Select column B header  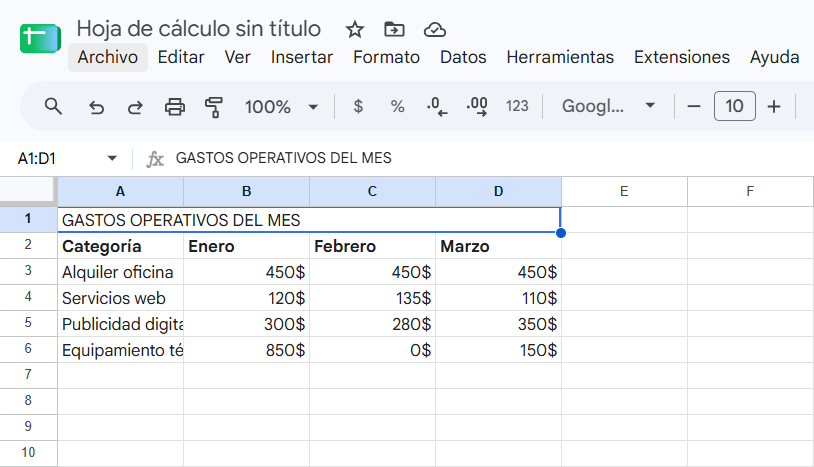coord(247,191)
